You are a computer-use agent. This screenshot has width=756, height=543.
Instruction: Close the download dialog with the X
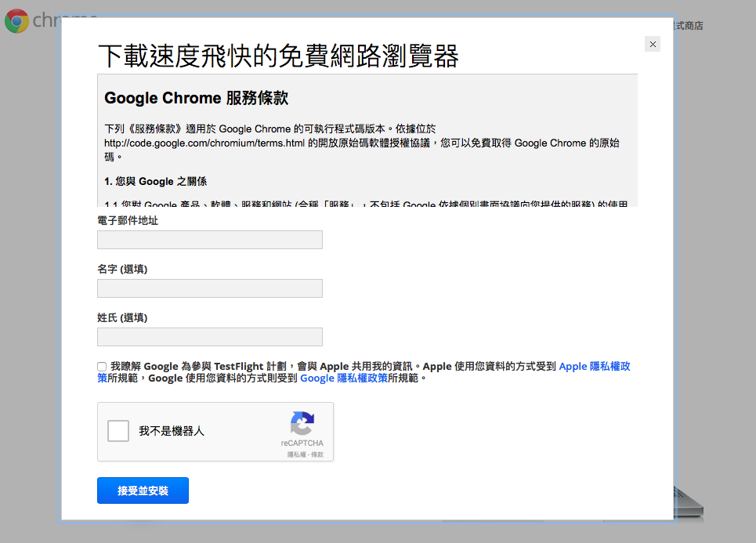pyautogui.click(x=653, y=45)
